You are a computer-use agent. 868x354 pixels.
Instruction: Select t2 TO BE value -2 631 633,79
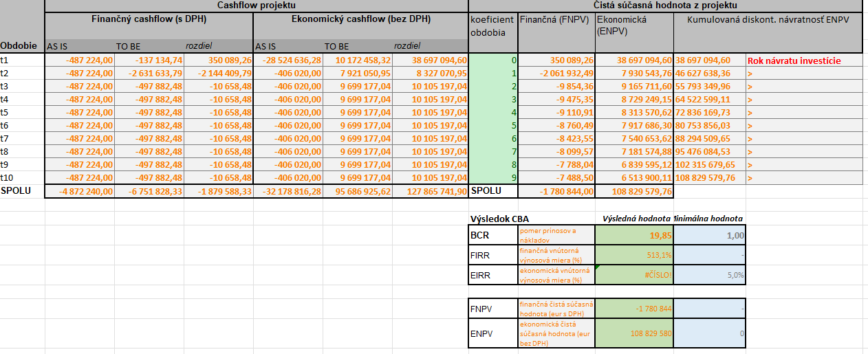pyautogui.click(x=149, y=73)
